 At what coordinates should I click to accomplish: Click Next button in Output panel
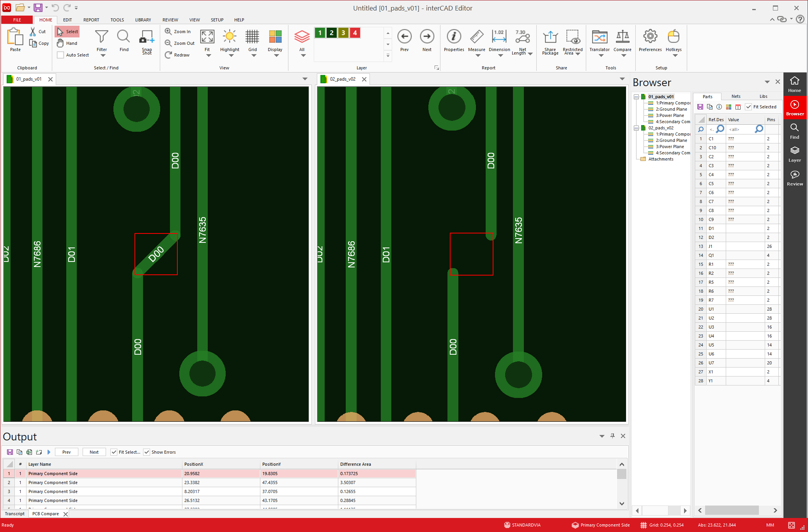(x=94, y=452)
